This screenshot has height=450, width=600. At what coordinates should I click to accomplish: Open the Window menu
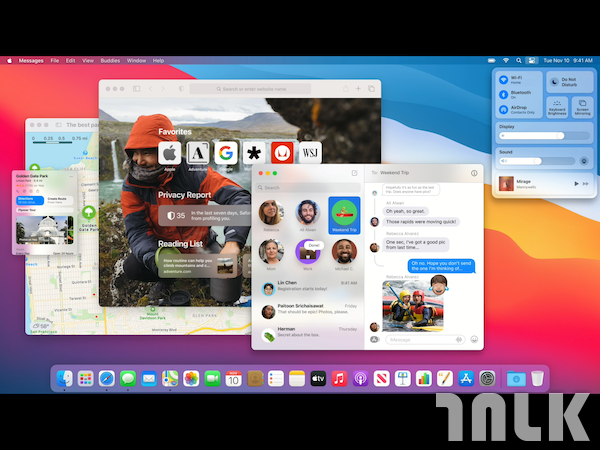tap(136, 60)
